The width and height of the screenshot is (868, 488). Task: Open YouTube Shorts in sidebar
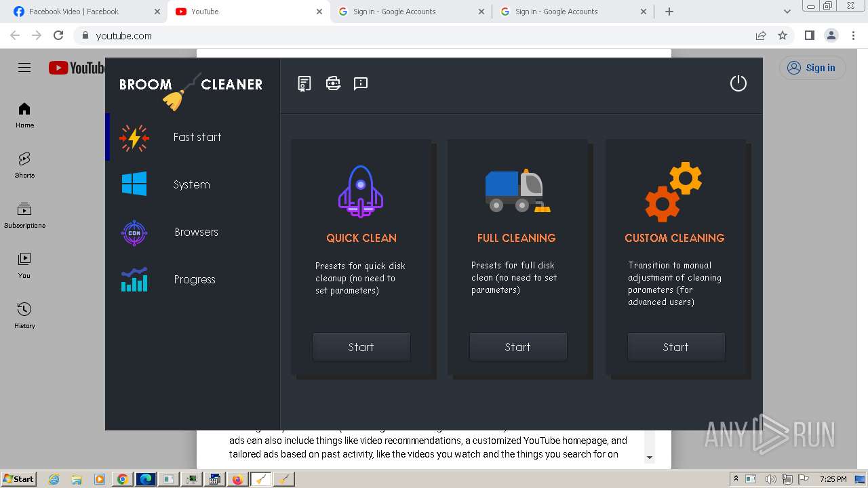tap(24, 165)
